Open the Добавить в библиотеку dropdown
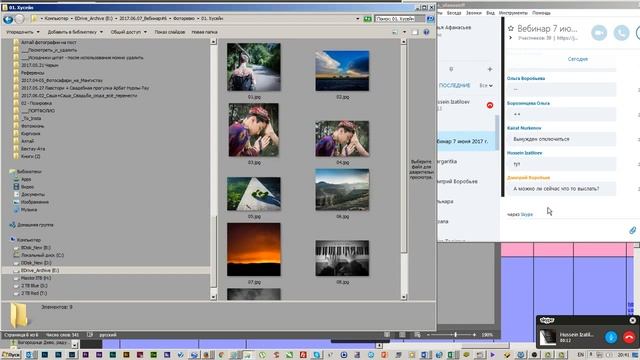Screen dimensions: 640x360 75,32
